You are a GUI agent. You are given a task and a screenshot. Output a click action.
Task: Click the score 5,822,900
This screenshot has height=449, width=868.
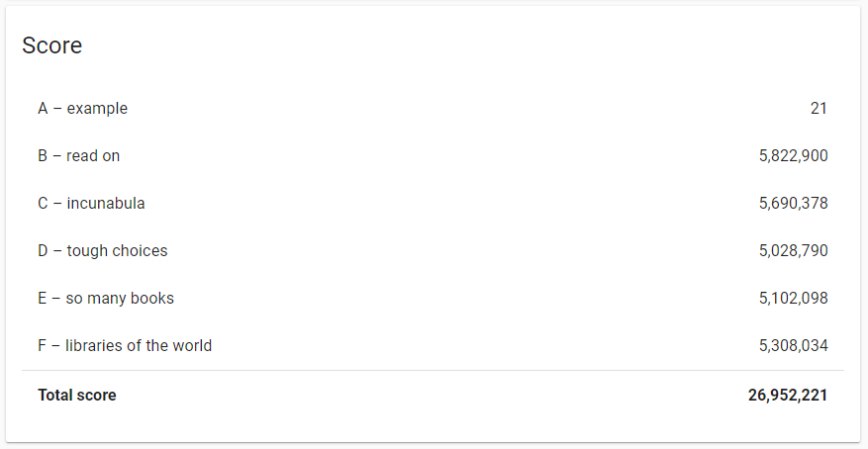pyautogui.click(x=793, y=156)
